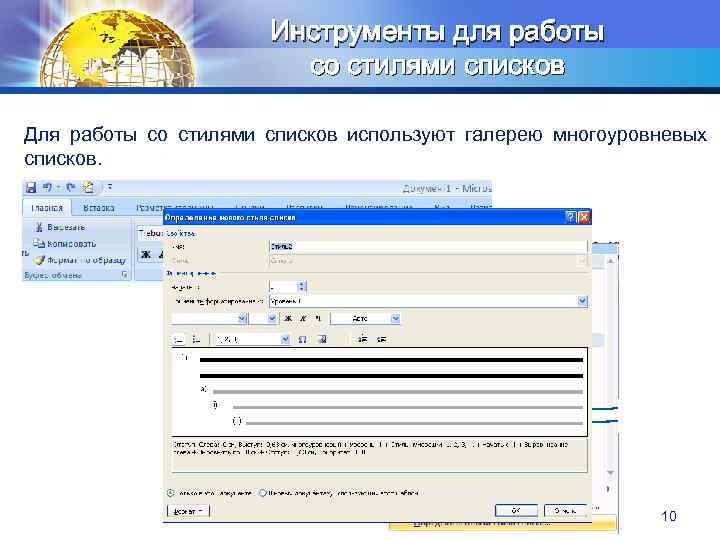Click the style name input field
Image resolution: width=720 pixels, height=540 pixels.
[x=428, y=247]
